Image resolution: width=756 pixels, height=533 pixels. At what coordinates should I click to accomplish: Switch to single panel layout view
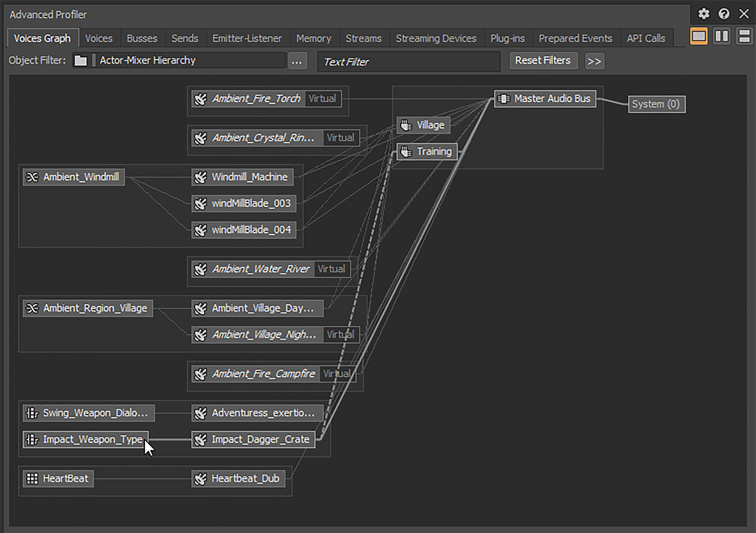[x=698, y=36]
